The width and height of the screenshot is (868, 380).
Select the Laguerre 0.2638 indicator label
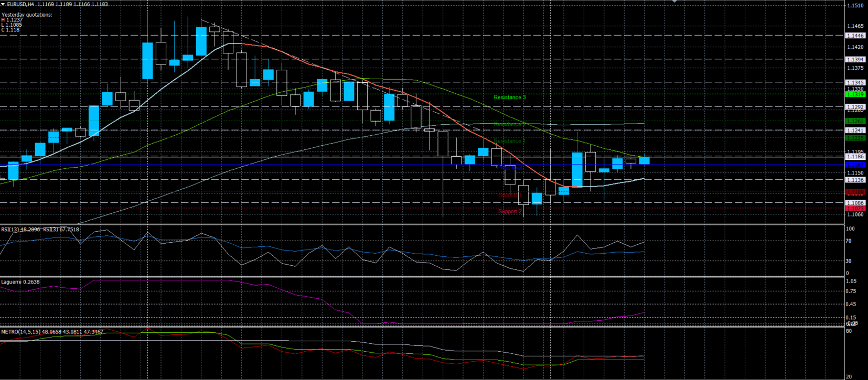click(20, 282)
